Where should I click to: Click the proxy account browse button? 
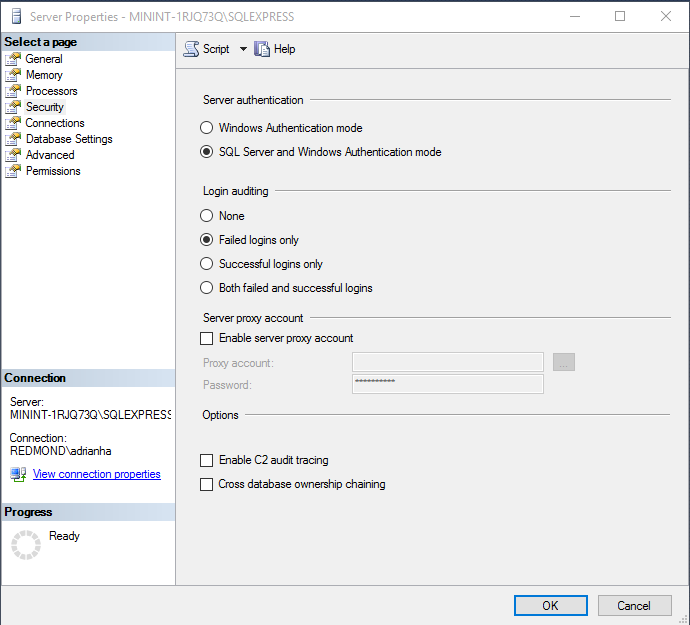[564, 362]
